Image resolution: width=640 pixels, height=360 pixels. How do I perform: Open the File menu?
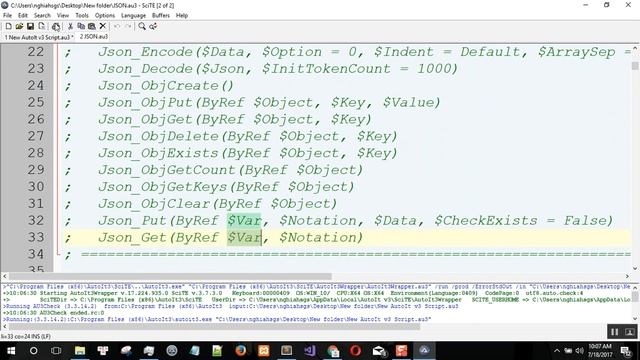point(7,16)
